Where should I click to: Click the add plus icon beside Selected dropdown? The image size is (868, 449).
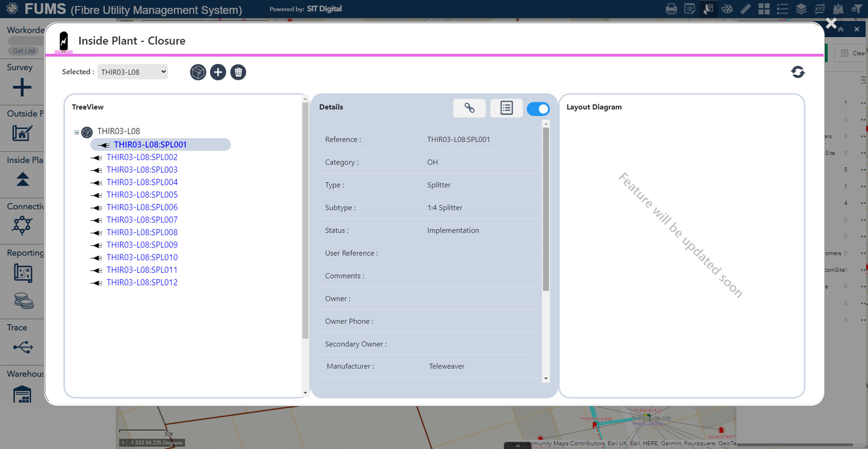pyautogui.click(x=218, y=72)
